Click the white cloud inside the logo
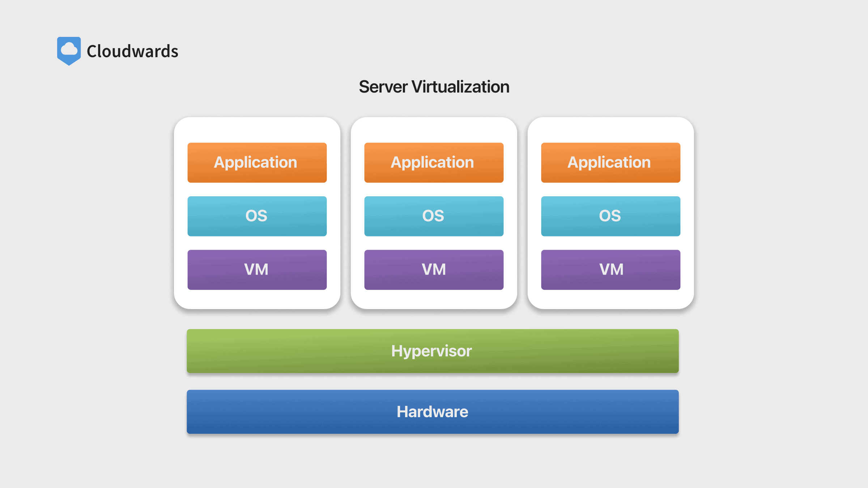868x488 pixels. [69, 49]
